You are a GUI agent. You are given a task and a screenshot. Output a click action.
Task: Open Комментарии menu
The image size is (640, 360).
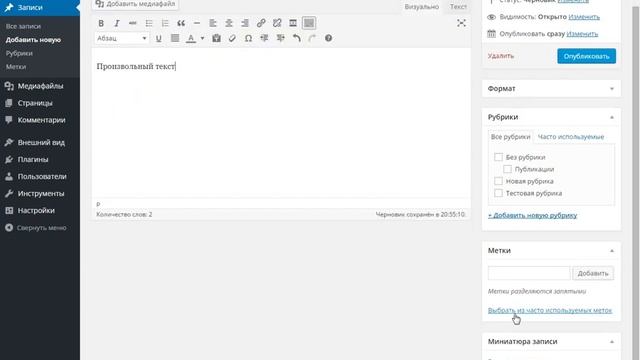[40, 120]
